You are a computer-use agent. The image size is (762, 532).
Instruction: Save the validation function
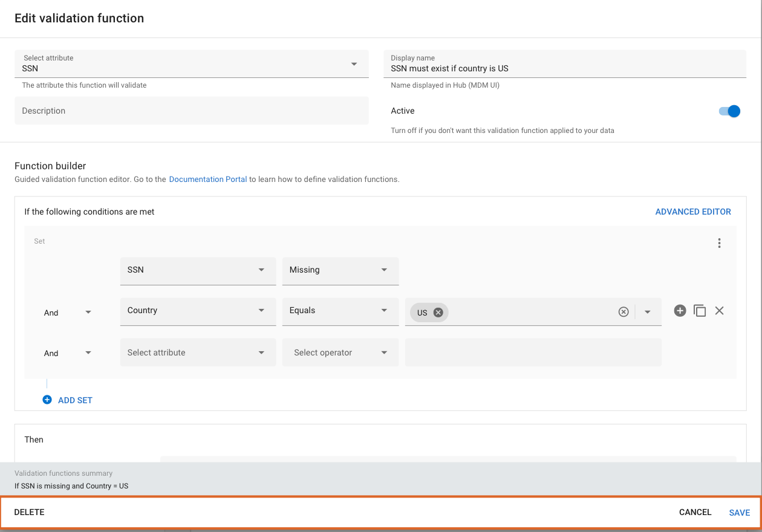click(x=740, y=513)
